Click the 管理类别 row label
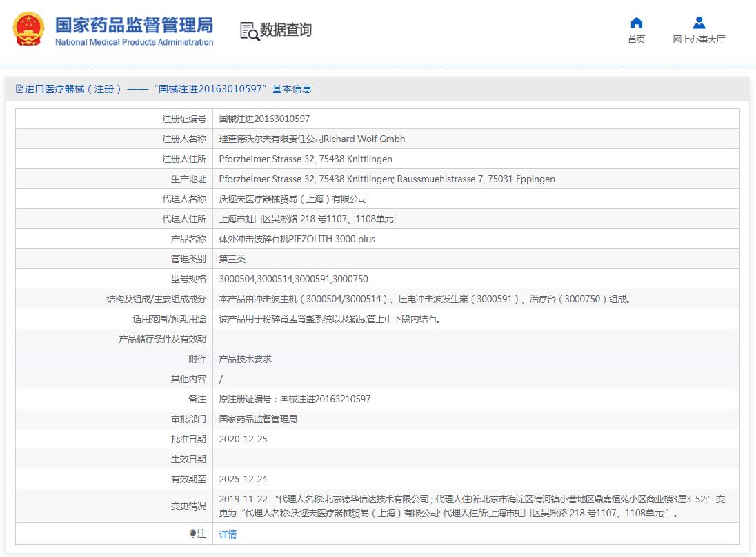Image resolution: width=756 pixels, height=557 pixels. click(x=188, y=259)
